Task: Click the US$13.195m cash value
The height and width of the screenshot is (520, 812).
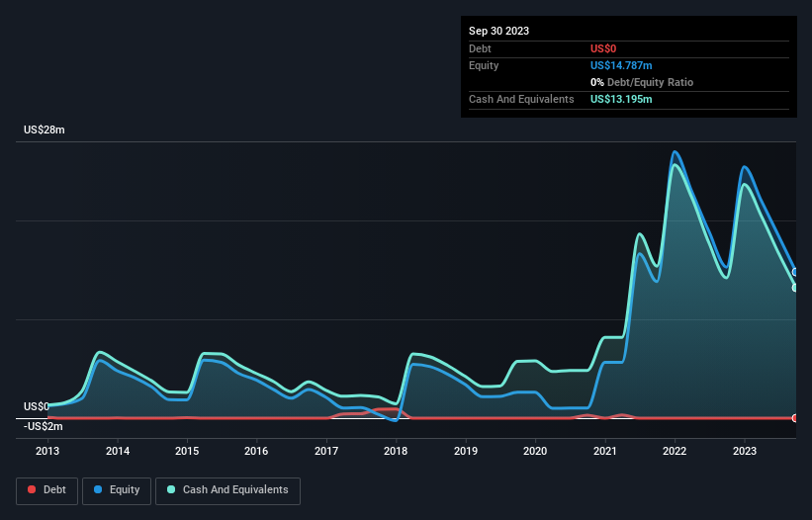Action: (621, 99)
